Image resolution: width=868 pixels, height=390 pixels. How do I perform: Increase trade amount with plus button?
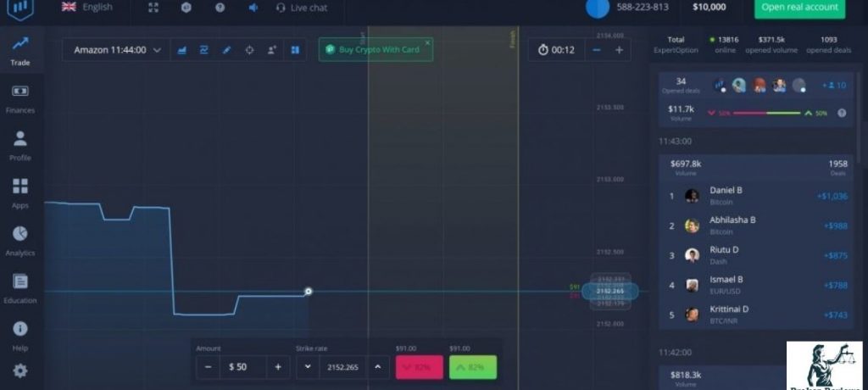point(278,367)
